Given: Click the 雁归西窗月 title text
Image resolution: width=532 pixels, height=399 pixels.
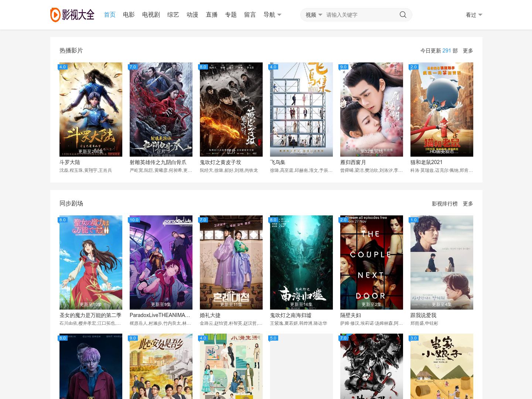Looking at the screenshot, I should (353, 162).
